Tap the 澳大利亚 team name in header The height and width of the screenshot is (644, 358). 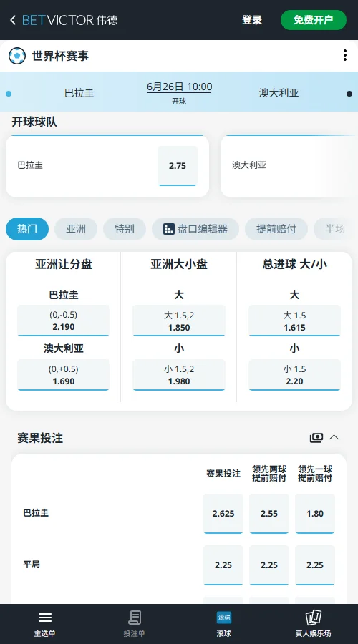[279, 93]
